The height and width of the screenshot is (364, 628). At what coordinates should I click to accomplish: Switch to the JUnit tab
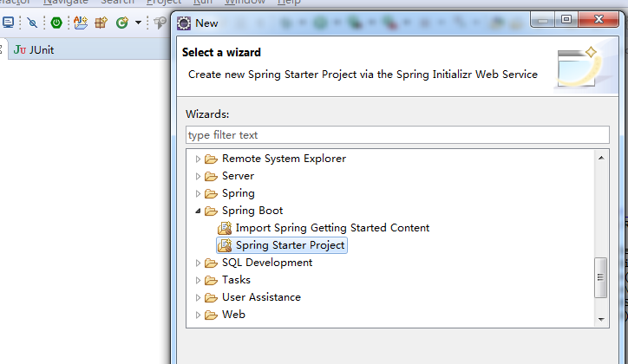[x=34, y=50]
